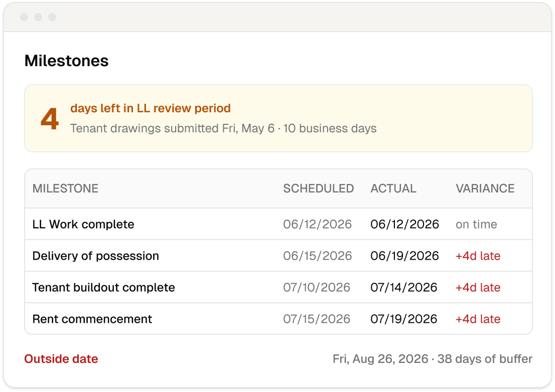Select the 'Tenant buildout complete' row label
The height and width of the screenshot is (392, 555).
click(x=104, y=287)
